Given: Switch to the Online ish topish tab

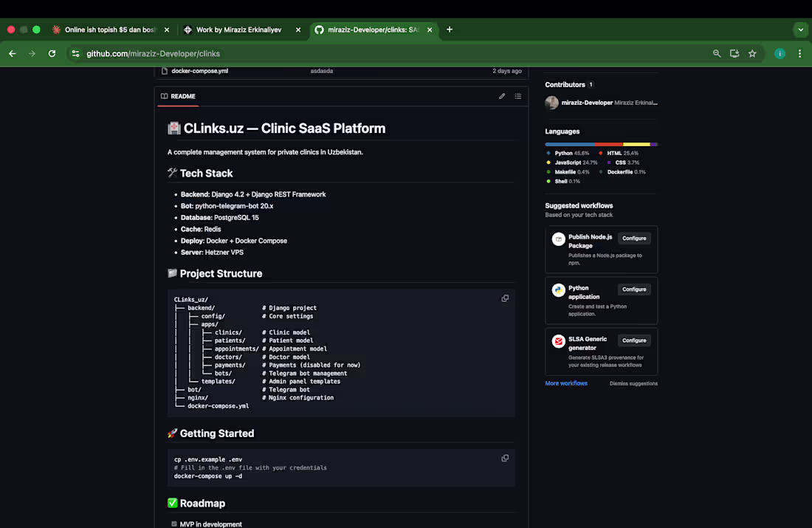Looking at the screenshot, I should tap(110, 30).
